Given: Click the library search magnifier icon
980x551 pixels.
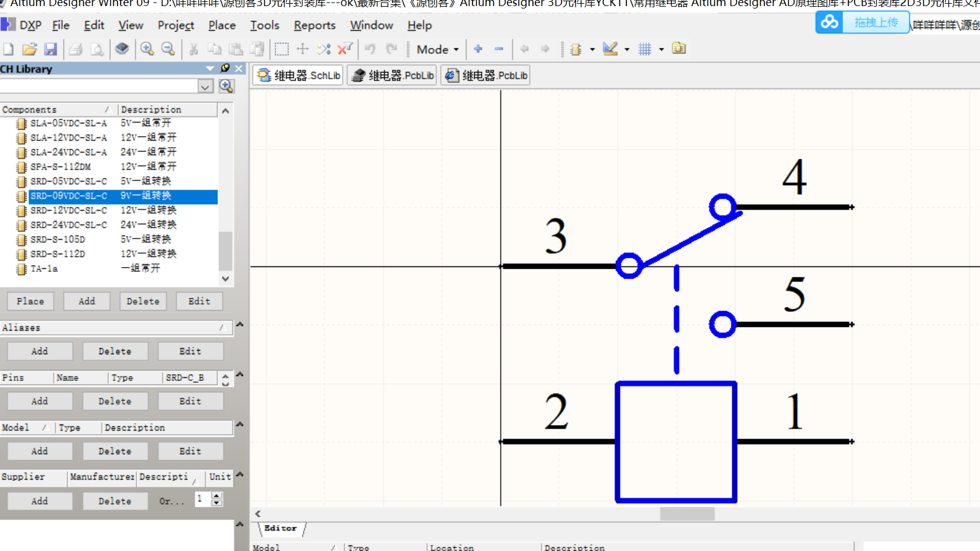Looking at the screenshot, I should pos(227,86).
